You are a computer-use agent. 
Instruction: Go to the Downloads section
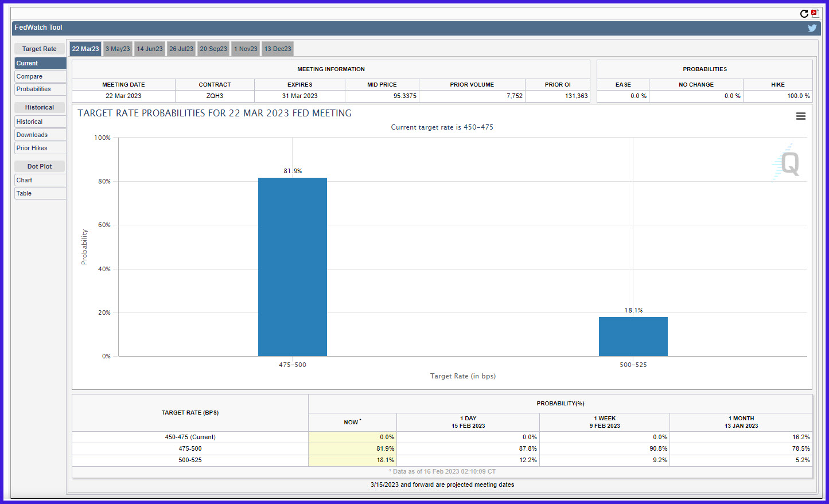pyautogui.click(x=40, y=135)
